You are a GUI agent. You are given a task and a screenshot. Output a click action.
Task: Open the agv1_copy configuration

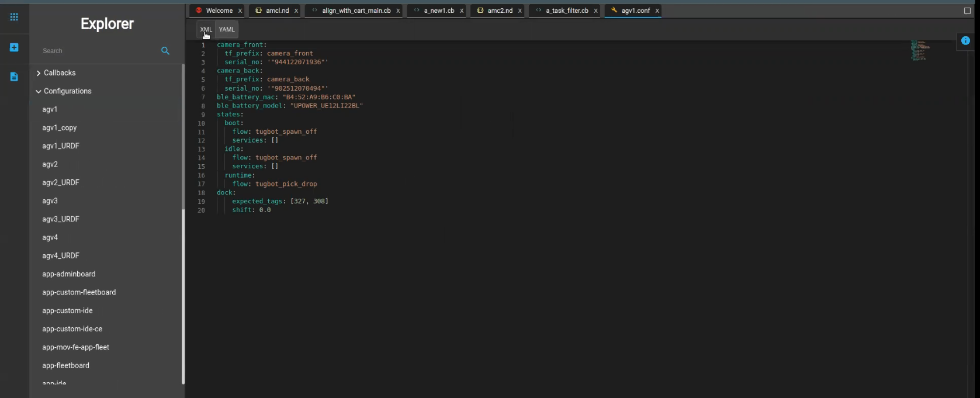point(60,128)
